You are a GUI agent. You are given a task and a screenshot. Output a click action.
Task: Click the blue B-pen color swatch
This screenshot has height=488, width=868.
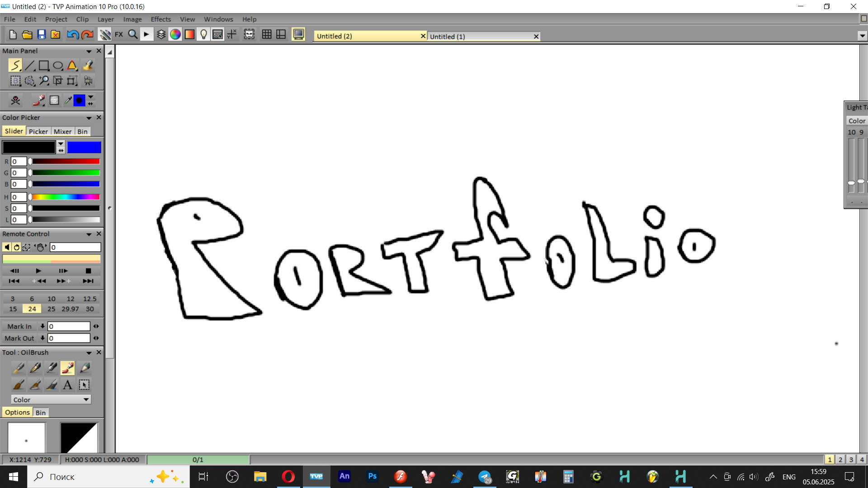point(84,148)
